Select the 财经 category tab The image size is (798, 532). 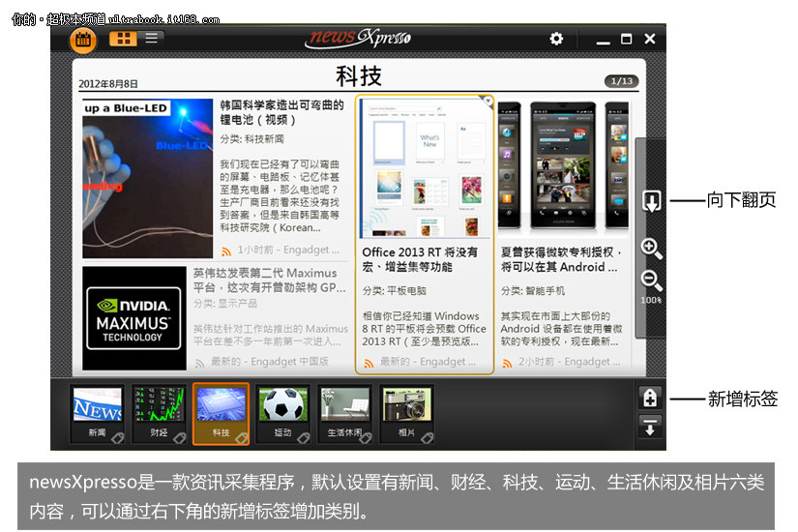tap(159, 413)
